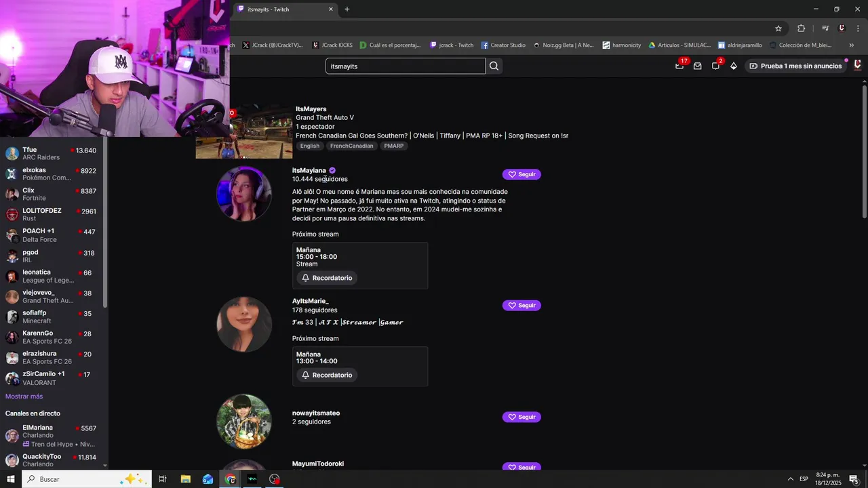The image size is (868, 488).
Task: Open jcrack - Twitch bookmark
Action: (452, 45)
